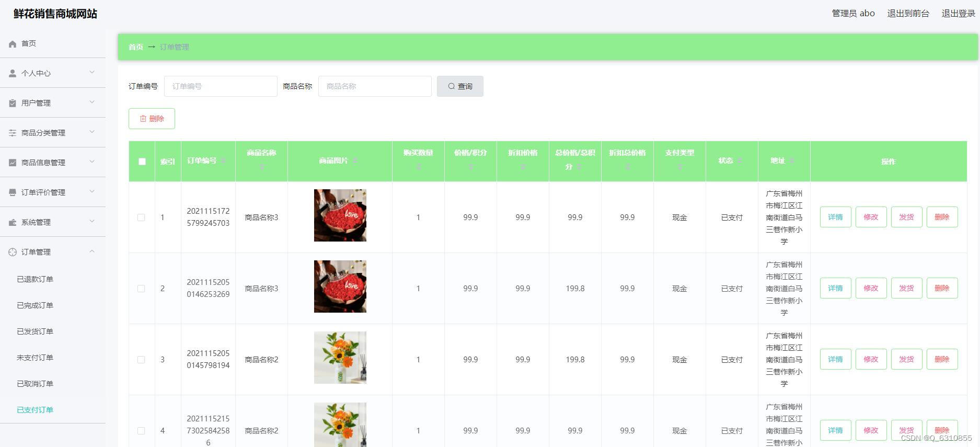Focus the 商品名称 search input
The height and width of the screenshot is (447, 980).
375,86
